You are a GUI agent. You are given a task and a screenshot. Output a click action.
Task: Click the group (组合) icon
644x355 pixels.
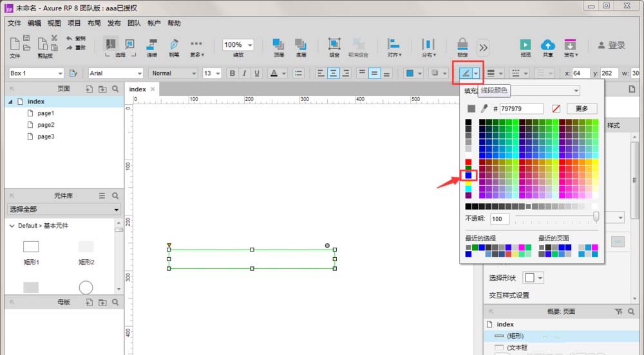click(x=334, y=44)
